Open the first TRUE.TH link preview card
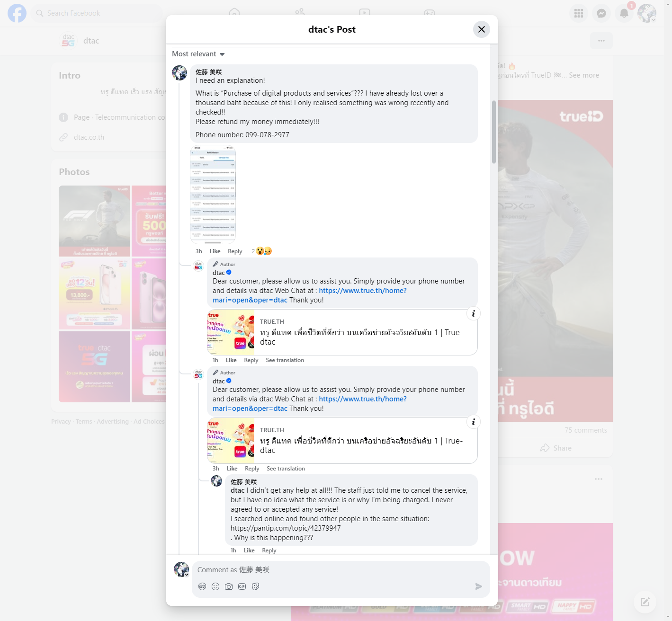The width and height of the screenshot is (672, 621). (x=342, y=332)
